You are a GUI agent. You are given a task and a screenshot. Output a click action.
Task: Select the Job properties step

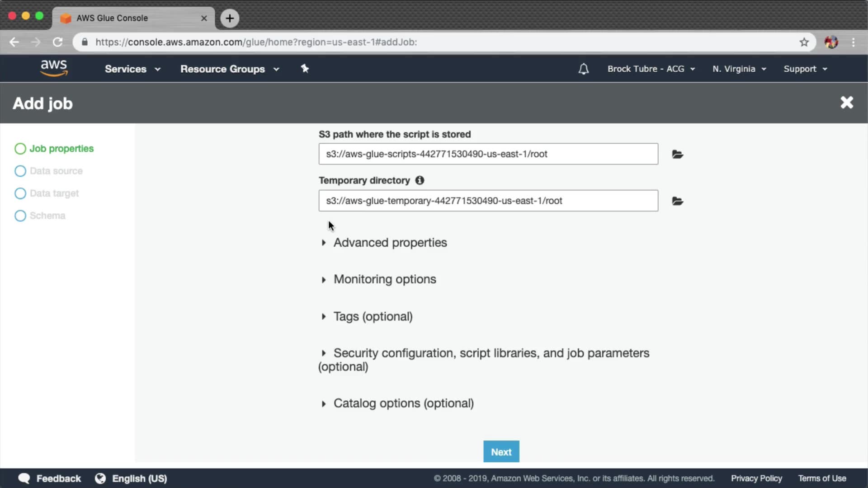click(x=61, y=149)
